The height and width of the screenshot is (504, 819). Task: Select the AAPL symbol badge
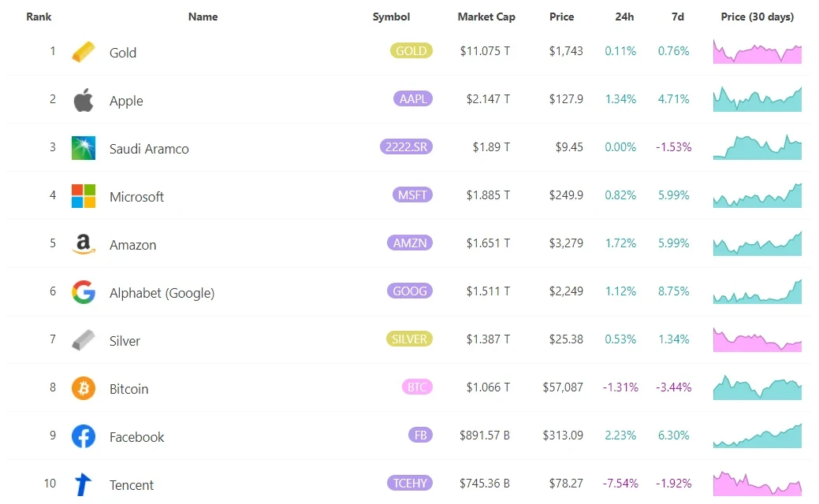[412, 99]
